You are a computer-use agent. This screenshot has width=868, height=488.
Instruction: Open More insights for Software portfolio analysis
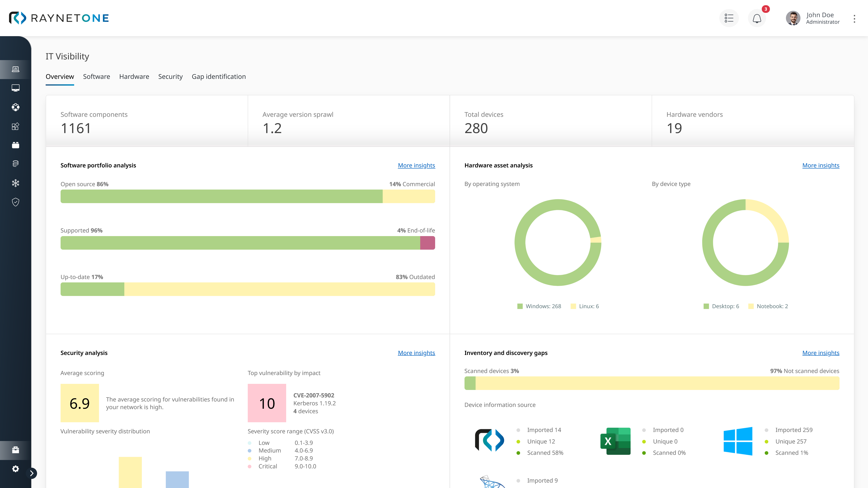pos(416,165)
